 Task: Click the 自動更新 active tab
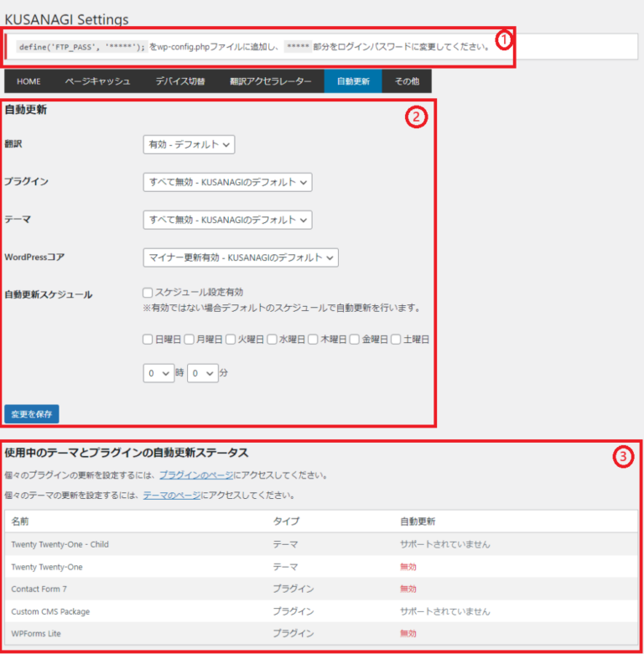[x=352, y=81]
